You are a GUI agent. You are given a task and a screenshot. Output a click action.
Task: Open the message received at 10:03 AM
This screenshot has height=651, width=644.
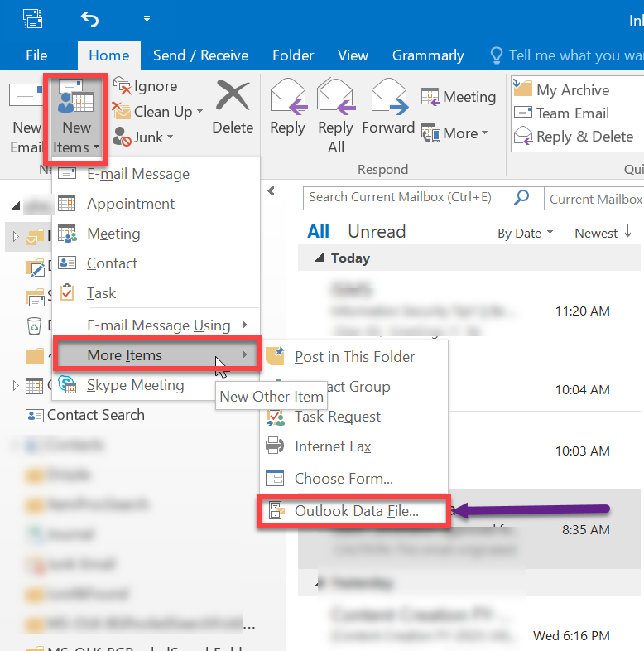click(545, 451)
